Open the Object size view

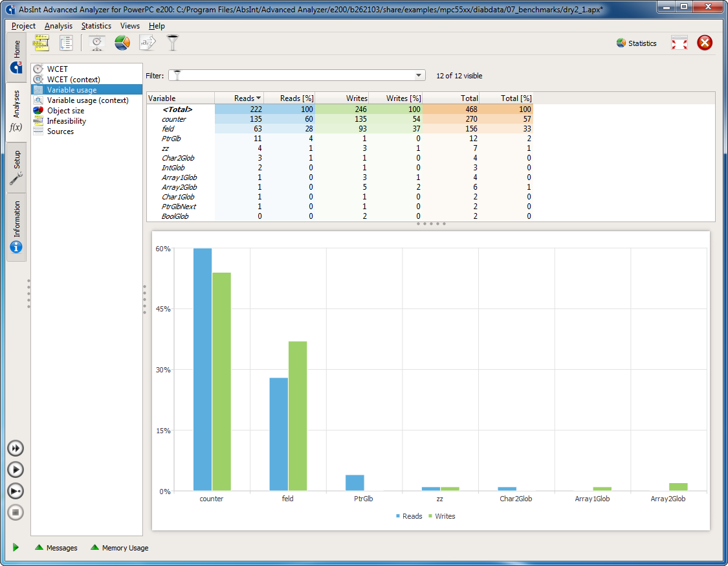click(86, 111)
